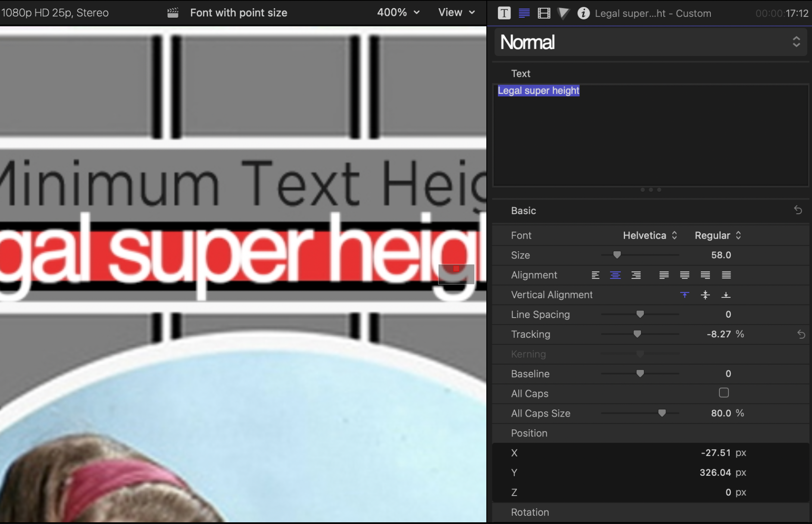Click the clapperboard project icon
This screenshot has width=812, height=524.
click(x=173, y=13)
